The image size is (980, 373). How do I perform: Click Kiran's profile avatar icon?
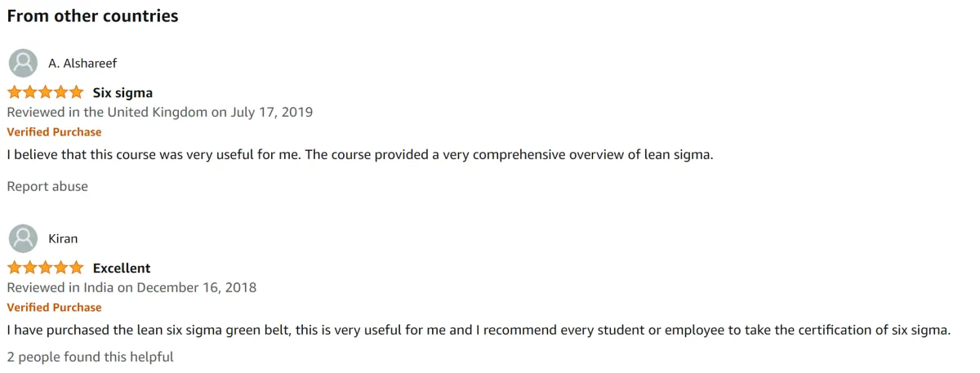point(23,238)
